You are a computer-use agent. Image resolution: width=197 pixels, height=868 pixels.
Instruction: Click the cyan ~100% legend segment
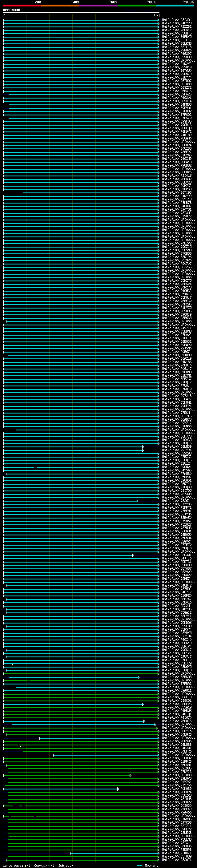coord(175,6)
